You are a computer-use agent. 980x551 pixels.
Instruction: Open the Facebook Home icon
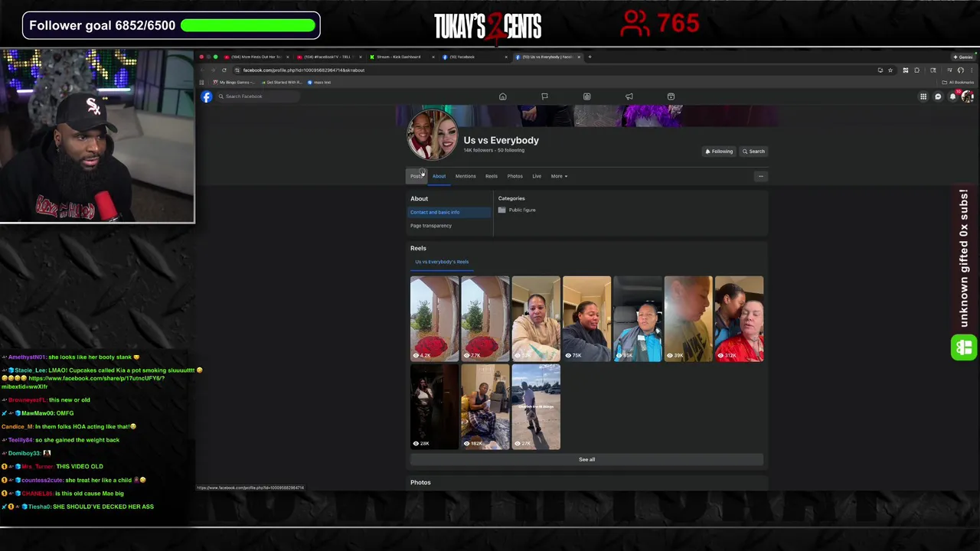point(503,96)
